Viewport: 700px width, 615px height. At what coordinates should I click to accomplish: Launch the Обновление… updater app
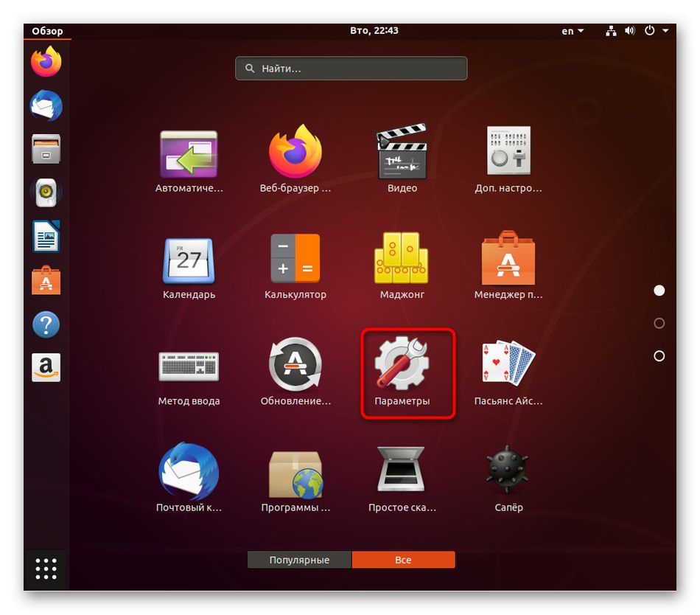pyautogui.click(x=295, y=372)
